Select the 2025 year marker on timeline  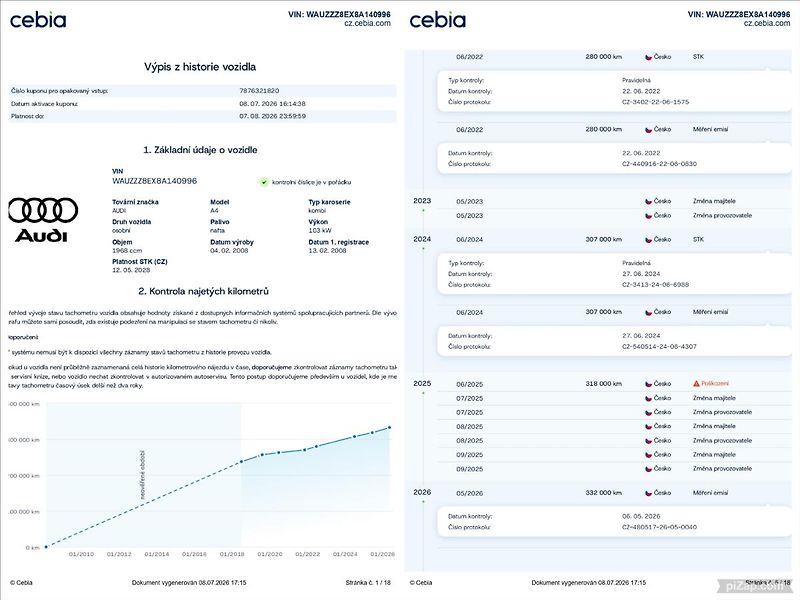coord(422,384)
